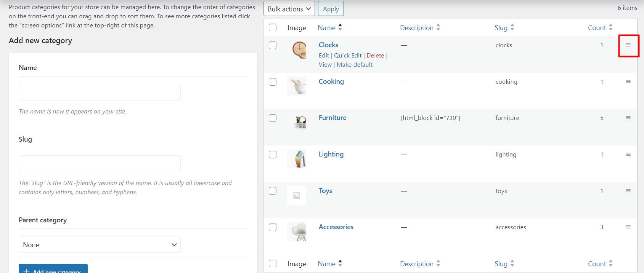Tick the checkbox for Accessories
The height and width of the screenshot is (273, 644).
click(x=273, y=227)
